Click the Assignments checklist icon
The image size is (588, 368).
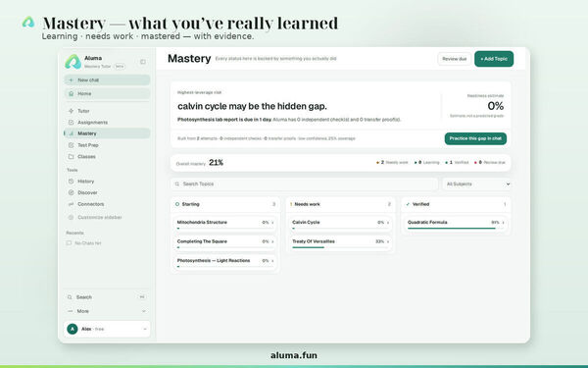[71, 123]
